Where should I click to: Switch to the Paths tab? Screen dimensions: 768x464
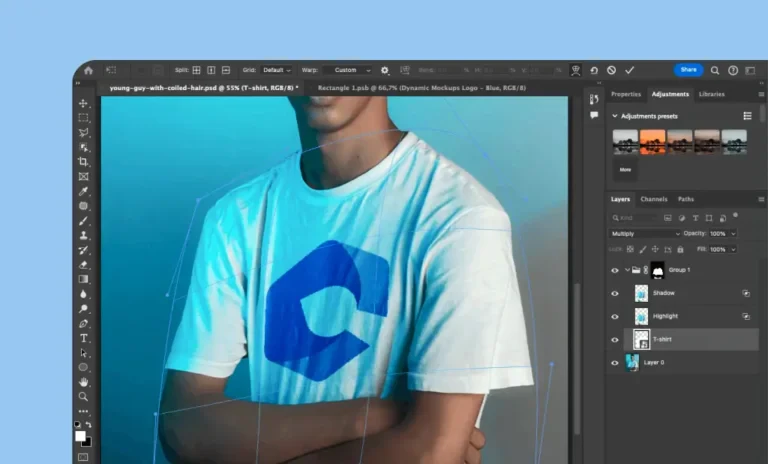(686, 199)
